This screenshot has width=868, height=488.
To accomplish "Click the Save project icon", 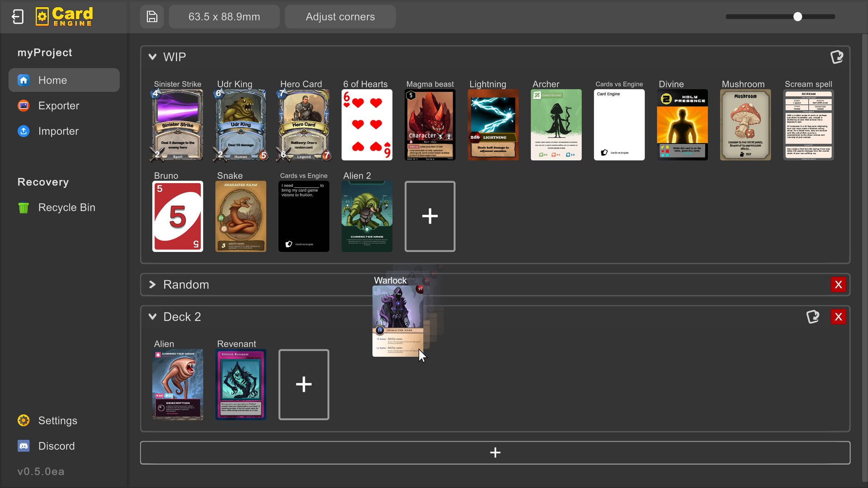I will [152, 17].
